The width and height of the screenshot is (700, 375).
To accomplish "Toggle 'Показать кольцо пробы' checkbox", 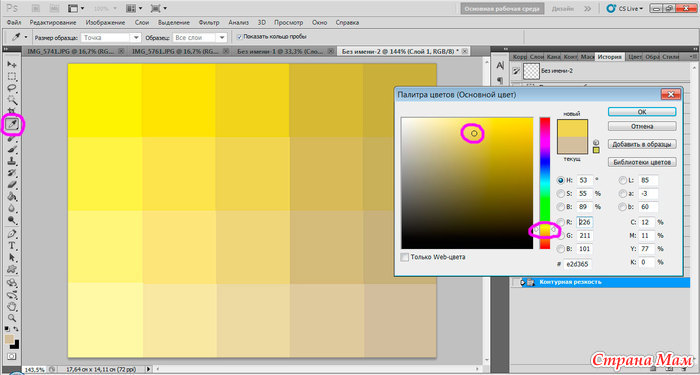I will 239,37.
